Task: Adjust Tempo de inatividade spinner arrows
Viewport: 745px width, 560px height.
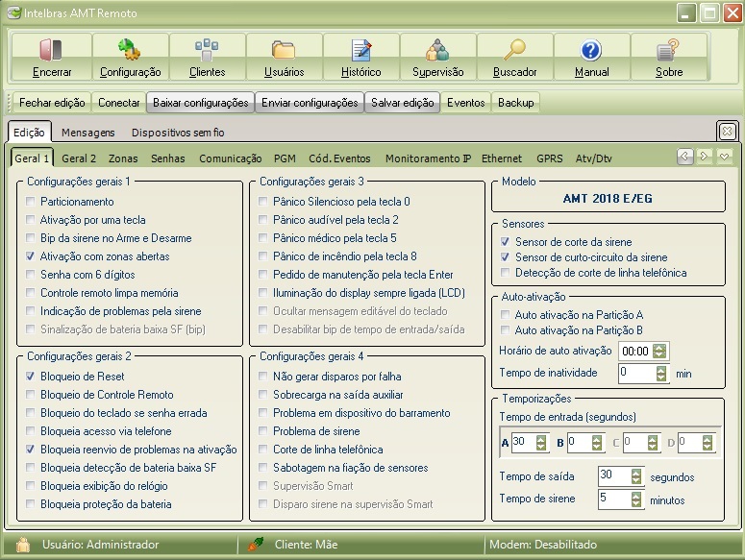Action: (x=661, y=373)
